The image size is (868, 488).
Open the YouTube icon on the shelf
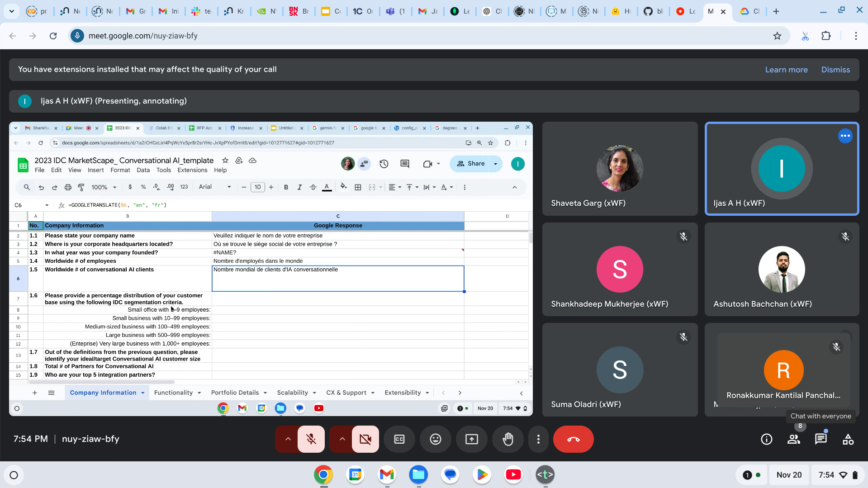pyautogui.click(x=513, y=475)
